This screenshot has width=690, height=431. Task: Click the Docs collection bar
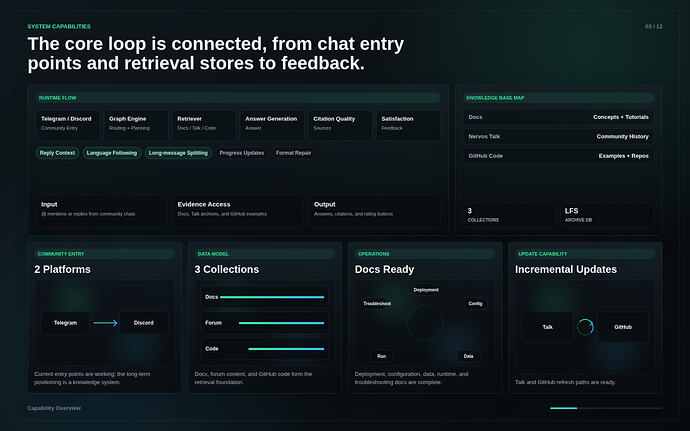(272, 297)
